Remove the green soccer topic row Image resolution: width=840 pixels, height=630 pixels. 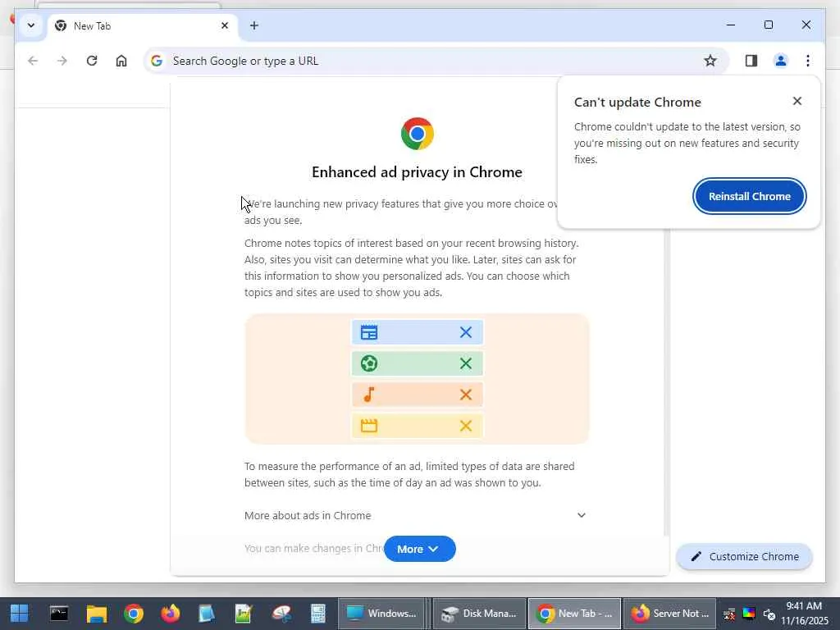(466, 363)
